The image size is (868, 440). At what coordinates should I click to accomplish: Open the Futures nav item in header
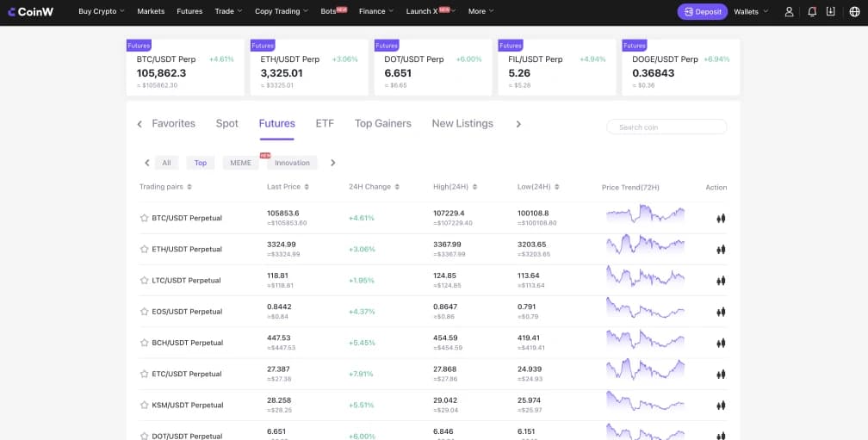coord(189,11)
